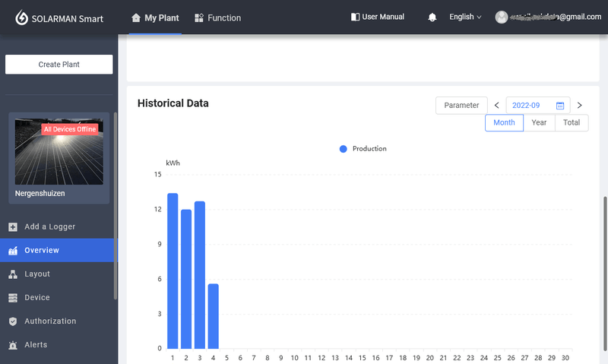Select the Overview sidebar item
The image size is (608, 364).
(57, 251)
